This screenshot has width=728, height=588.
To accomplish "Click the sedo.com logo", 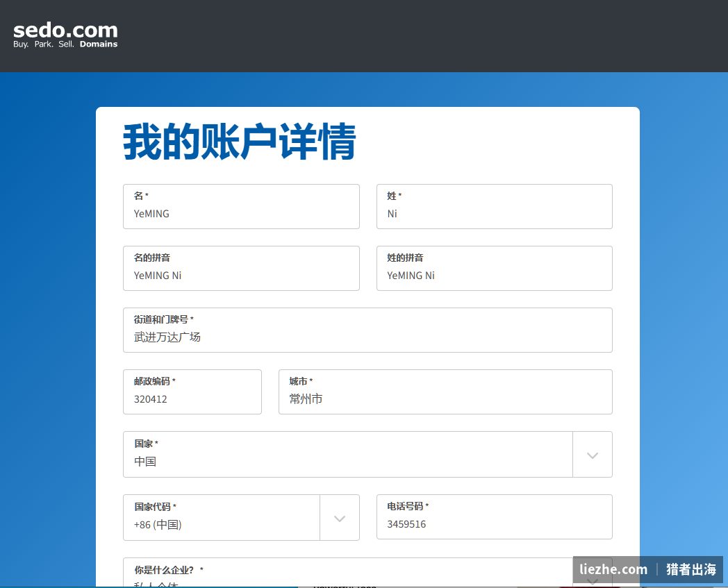I will coord(65,35).
